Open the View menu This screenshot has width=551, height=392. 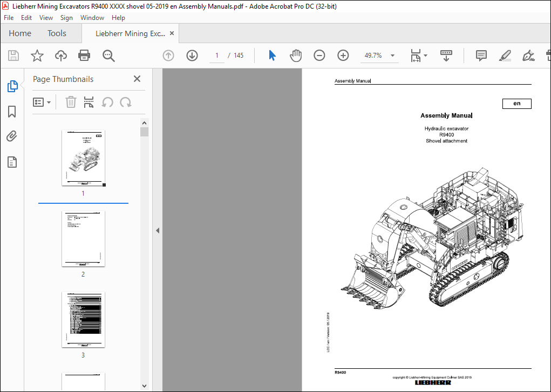tap(46, 18)
